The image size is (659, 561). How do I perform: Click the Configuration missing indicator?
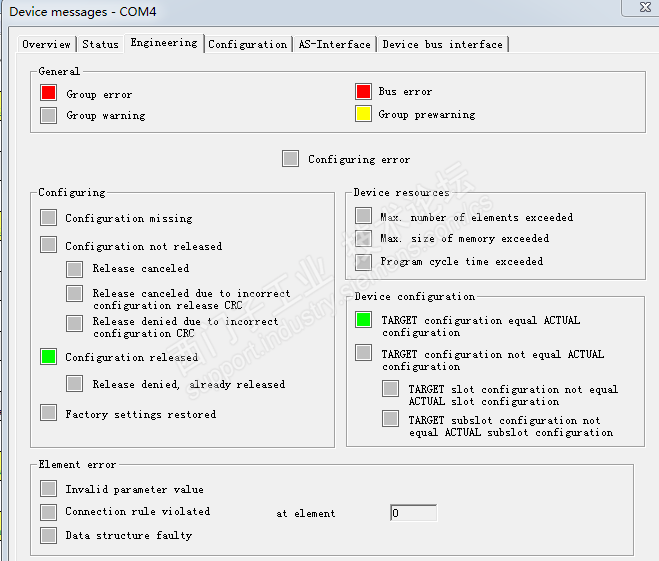click(48, 218)
